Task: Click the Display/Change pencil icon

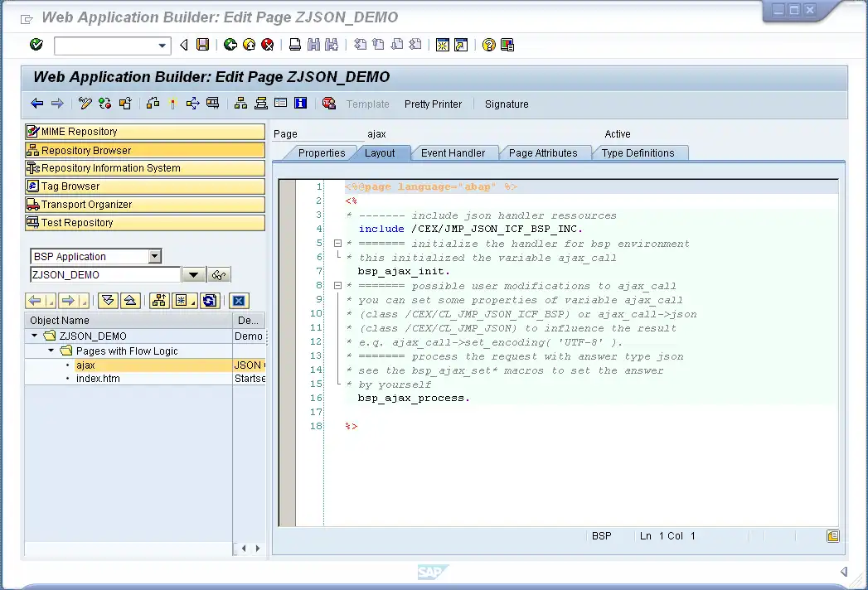Action: coord(85,104)
